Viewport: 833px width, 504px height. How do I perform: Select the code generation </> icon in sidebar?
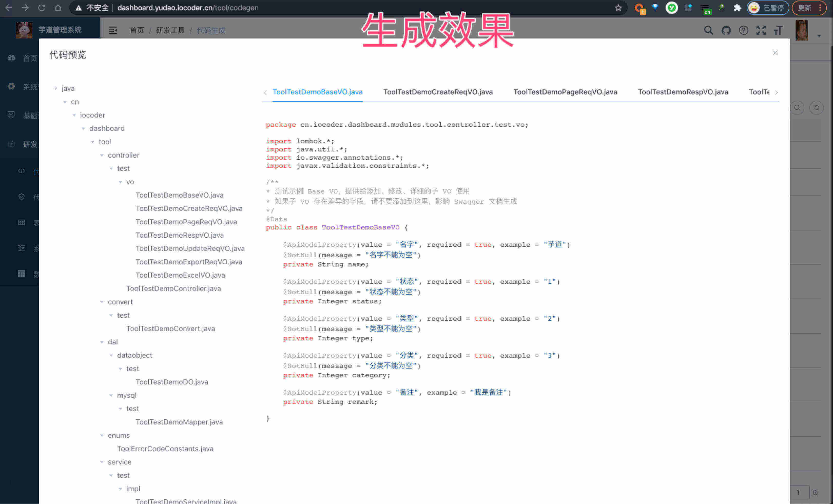pyautogui.click(x=21, y=171)
